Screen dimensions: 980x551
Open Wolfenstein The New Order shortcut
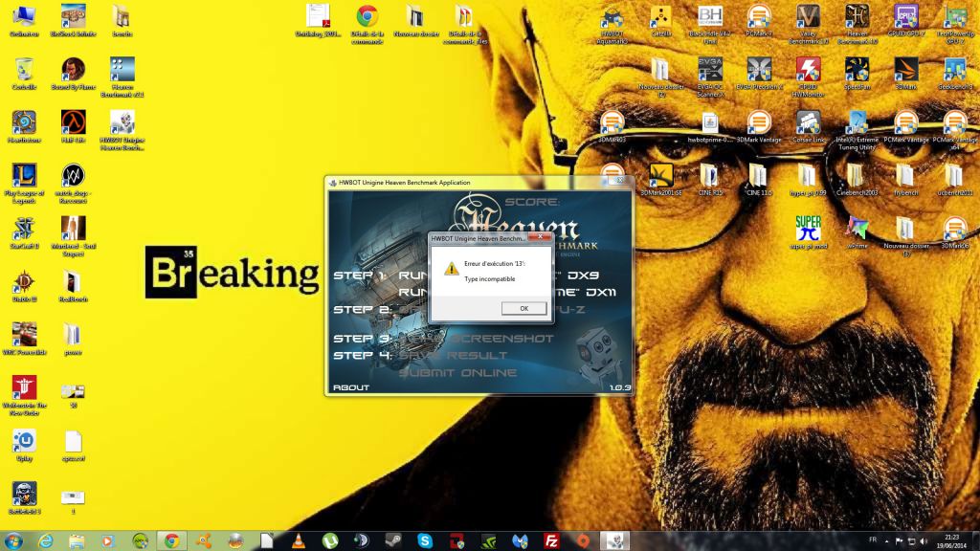(24, 396)
